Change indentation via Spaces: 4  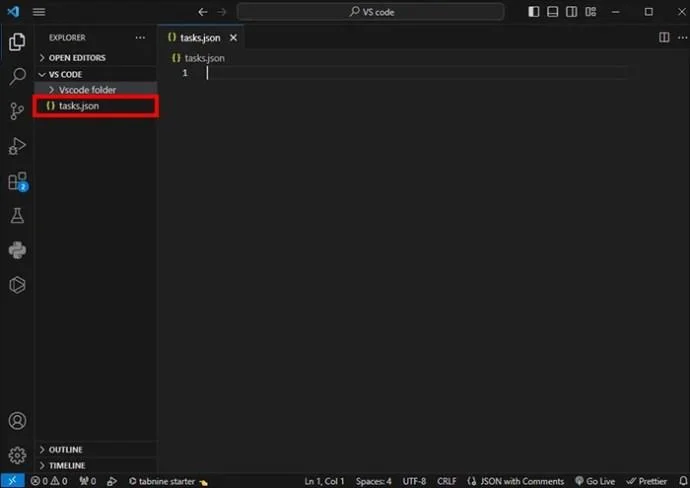pyautogui.click(x=374, y=481)
